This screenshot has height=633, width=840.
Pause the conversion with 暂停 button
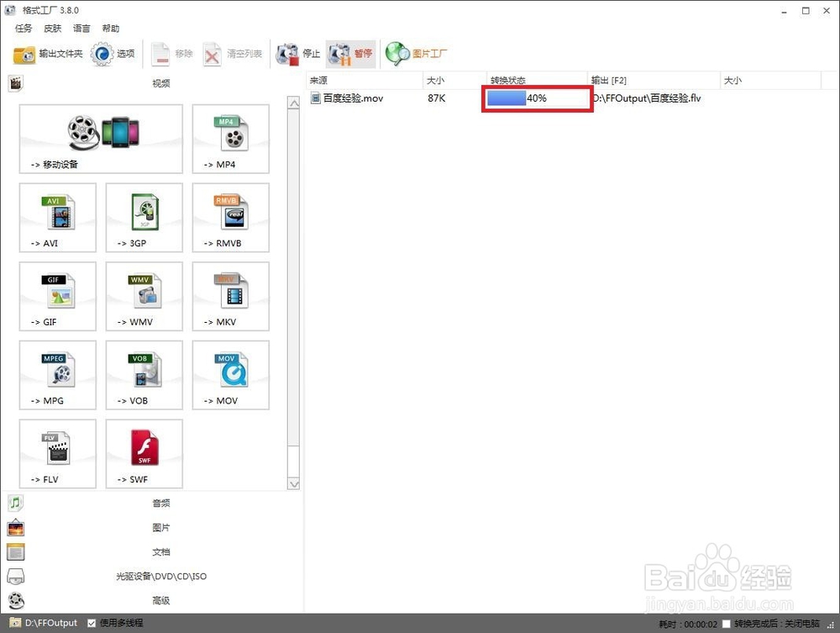[350, 54]
